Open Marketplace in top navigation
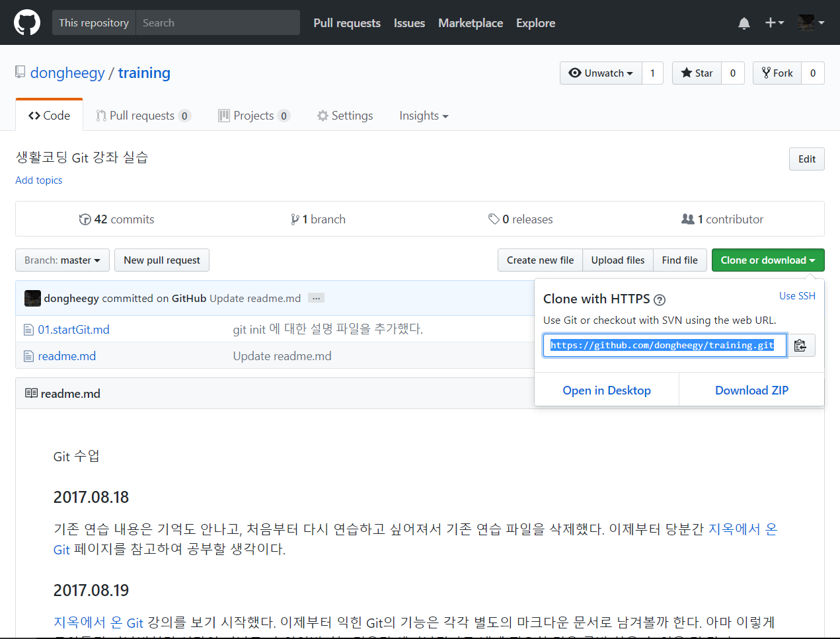 click(471, 23)
